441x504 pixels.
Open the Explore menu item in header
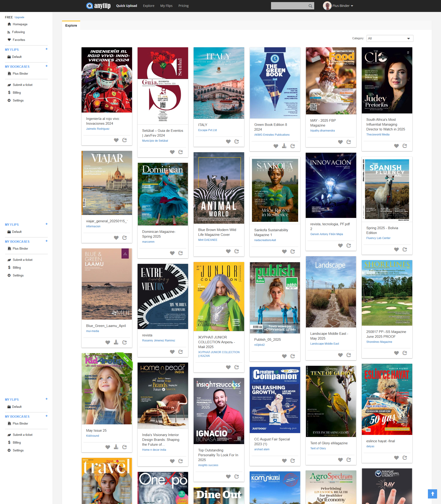[x=149, y=6]
